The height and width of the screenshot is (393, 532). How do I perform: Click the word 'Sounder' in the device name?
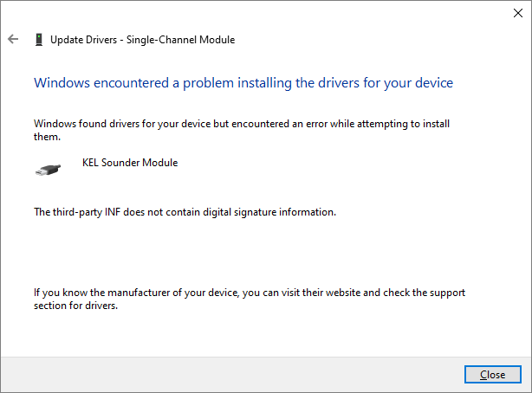coord(120,163)
